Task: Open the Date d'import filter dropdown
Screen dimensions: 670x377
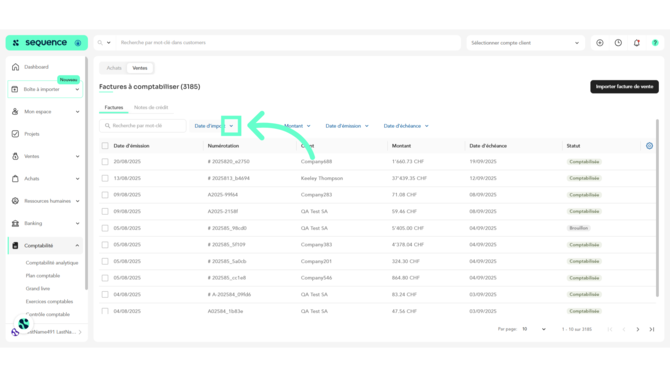Action: tap(214, 126)
